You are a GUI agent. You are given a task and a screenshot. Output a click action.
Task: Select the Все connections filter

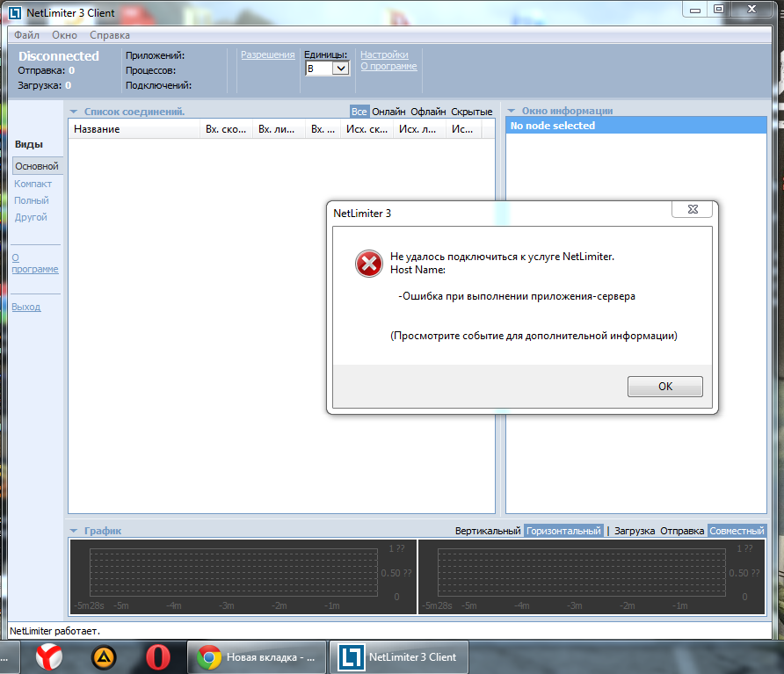tap(359, 112)
